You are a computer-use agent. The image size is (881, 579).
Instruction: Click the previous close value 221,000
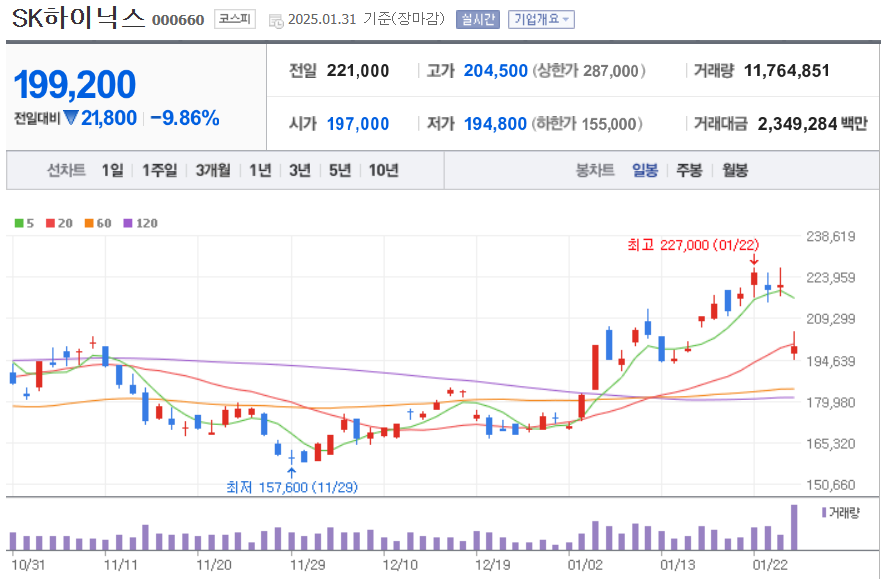[x=358, y=71]
